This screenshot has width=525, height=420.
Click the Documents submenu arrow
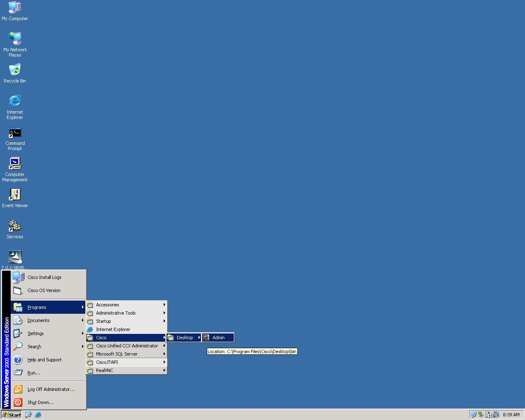point(82,320)
